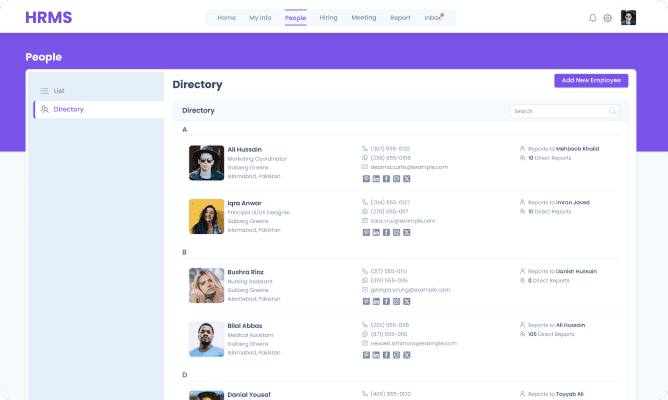Open Bilal Abbas's profile photo
Image resolution: width=668 pixels, height=400 pixels.
(x=206, y=339)
